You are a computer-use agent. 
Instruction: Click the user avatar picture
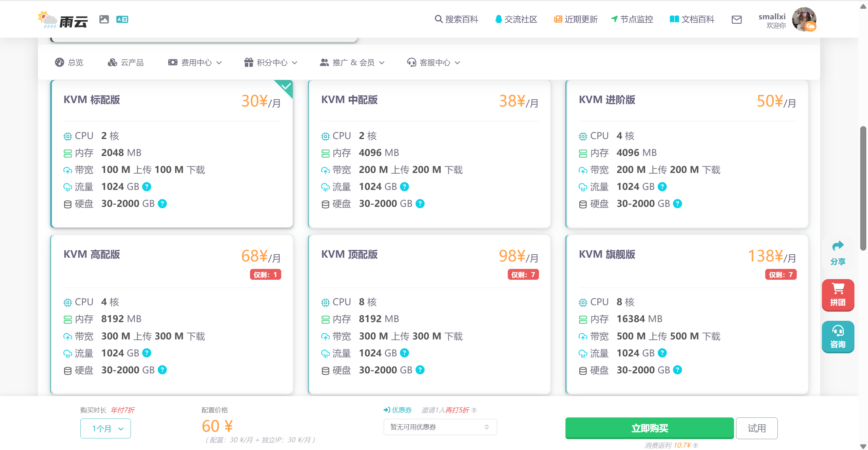click(x=804, y=19)
